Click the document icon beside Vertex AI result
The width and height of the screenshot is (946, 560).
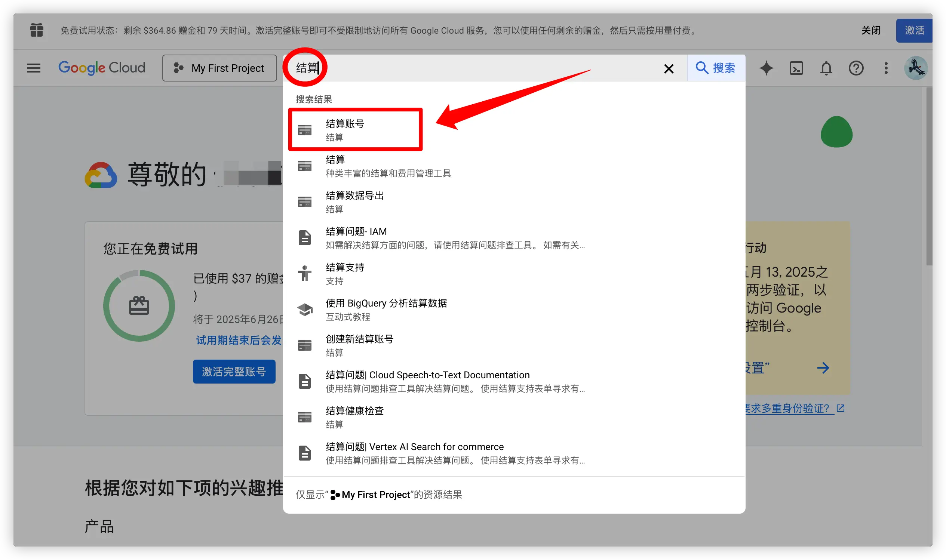coord(304,453)
